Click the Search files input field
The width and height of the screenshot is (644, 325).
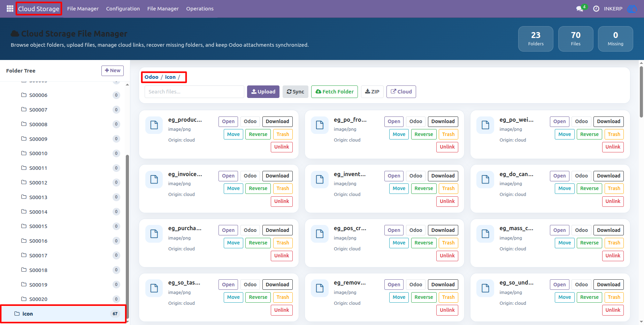(194, 92)
